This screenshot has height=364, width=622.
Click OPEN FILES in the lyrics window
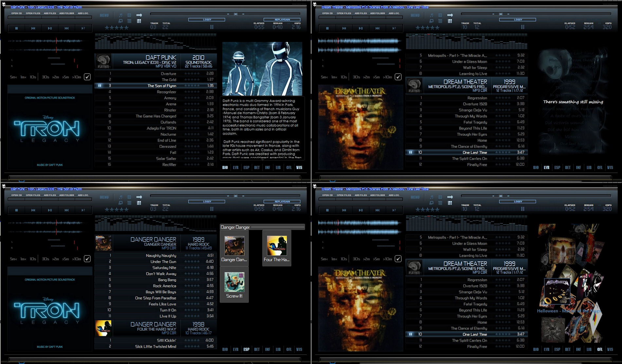[x=344, y=13]
